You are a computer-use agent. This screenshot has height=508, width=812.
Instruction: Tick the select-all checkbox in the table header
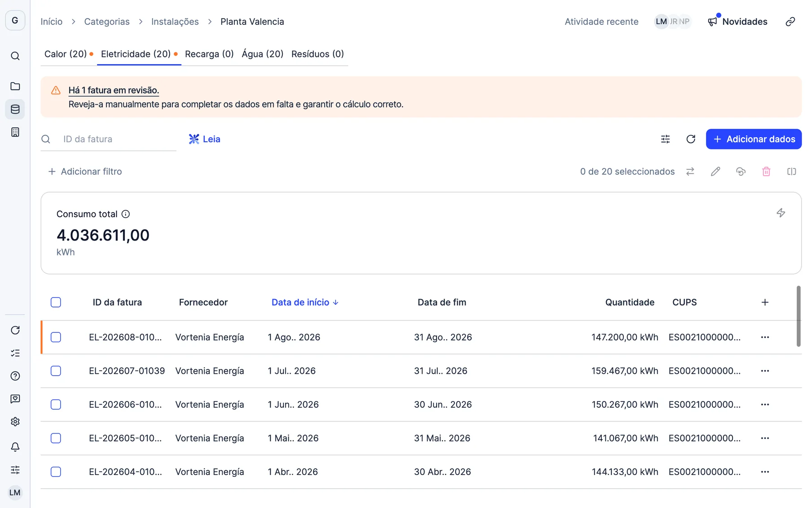(x=56, y=302)
